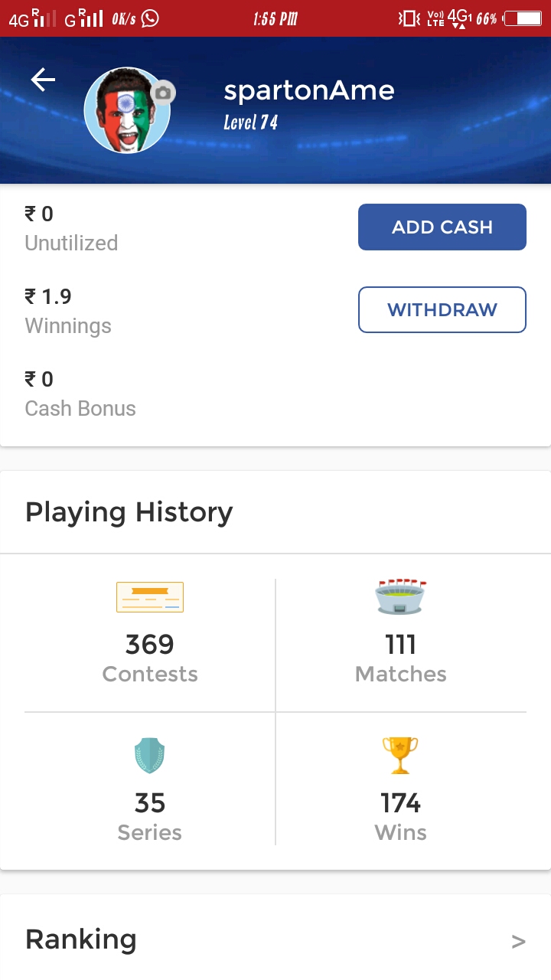The image size is (551, 980).
Task: Tap the Series shield badge icon
Action: click(150, 756)
